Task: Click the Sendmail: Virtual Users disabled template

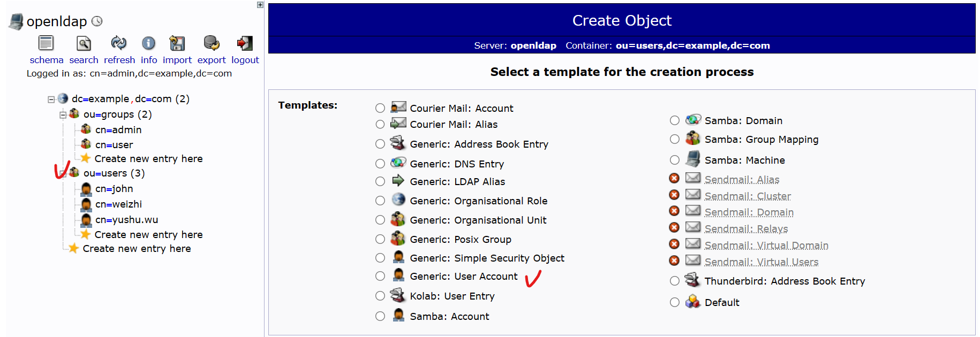Action: (762, 262)
